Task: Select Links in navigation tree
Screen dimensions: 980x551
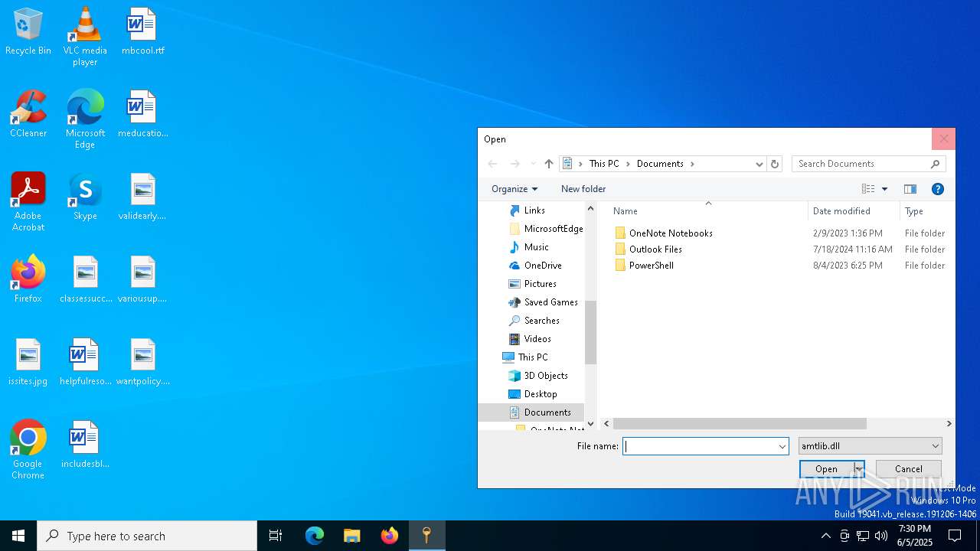Action: tap(534, 210)
